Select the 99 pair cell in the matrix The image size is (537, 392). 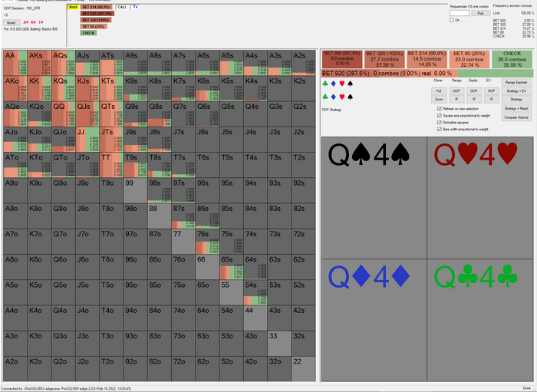(x=135, y=190)
